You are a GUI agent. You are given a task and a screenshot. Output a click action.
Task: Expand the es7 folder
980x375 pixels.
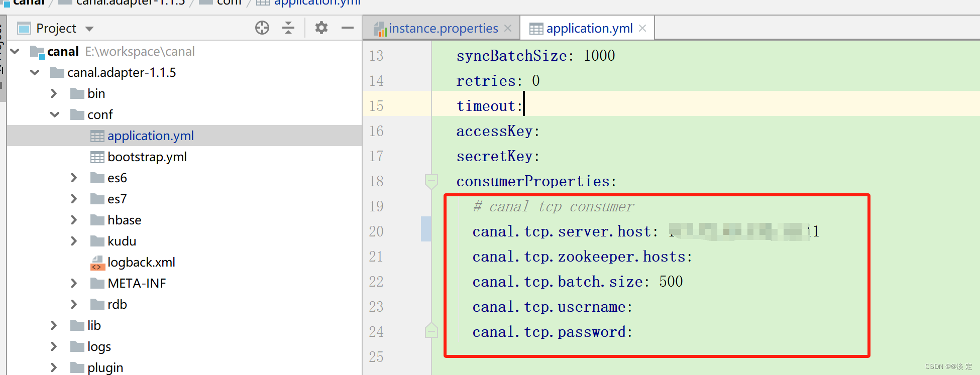(74, 199)
